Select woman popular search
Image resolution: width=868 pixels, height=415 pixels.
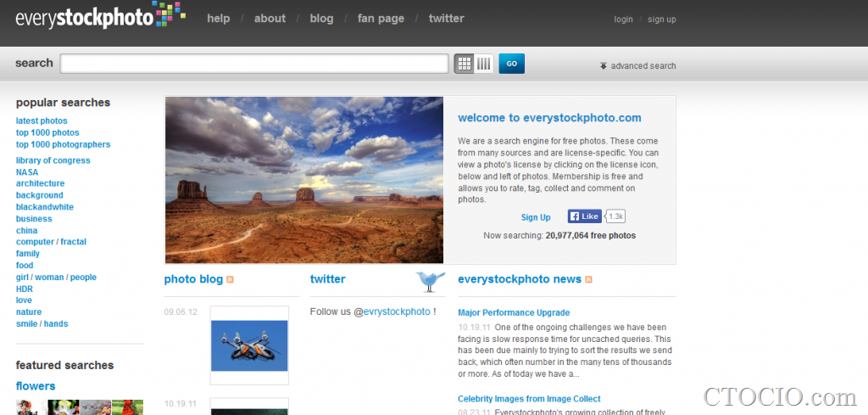click(x=49, y=277)
